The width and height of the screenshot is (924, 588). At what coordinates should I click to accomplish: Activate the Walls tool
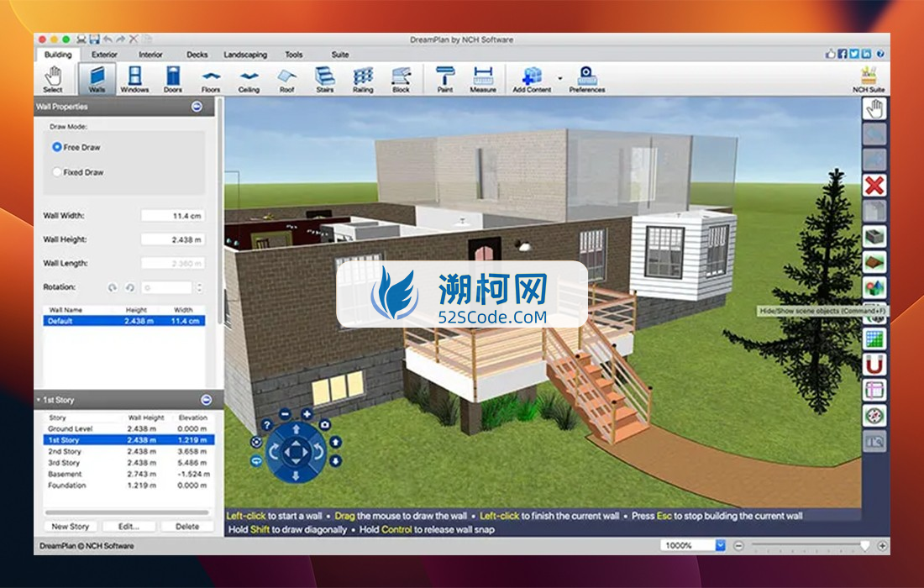coord(97,79)
